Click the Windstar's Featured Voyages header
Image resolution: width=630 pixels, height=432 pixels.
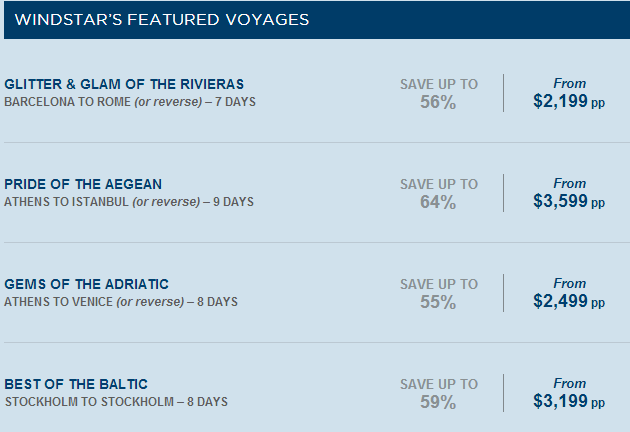point(162,20)
